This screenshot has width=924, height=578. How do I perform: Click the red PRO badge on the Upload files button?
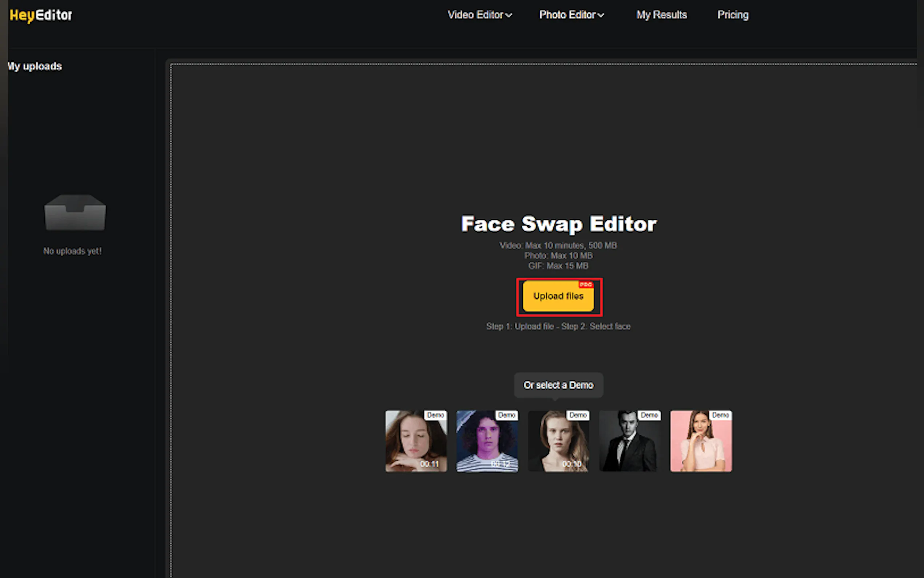point(586,284)
